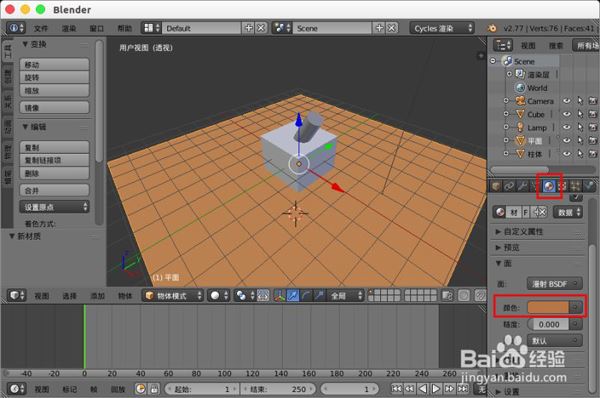
Task: Hide the Camera with its eye icon
Action: pyautogui.click(x=567, y=101)
